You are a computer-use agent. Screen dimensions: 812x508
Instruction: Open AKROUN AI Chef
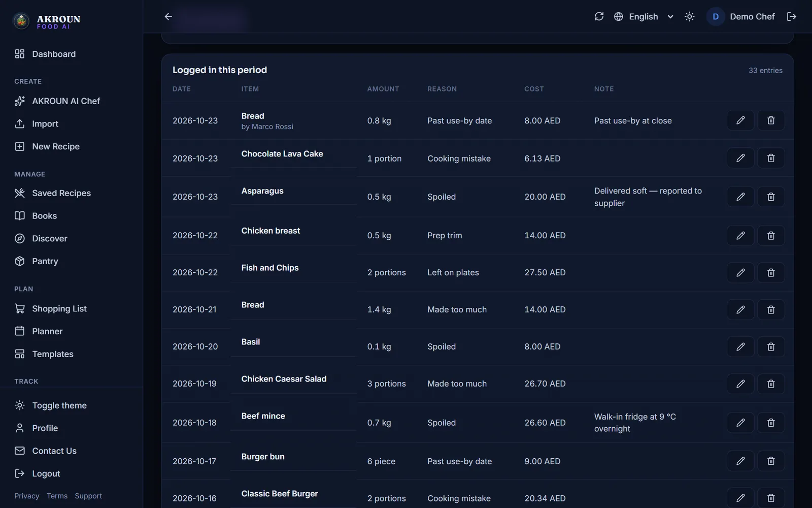[x=71, y=101]
